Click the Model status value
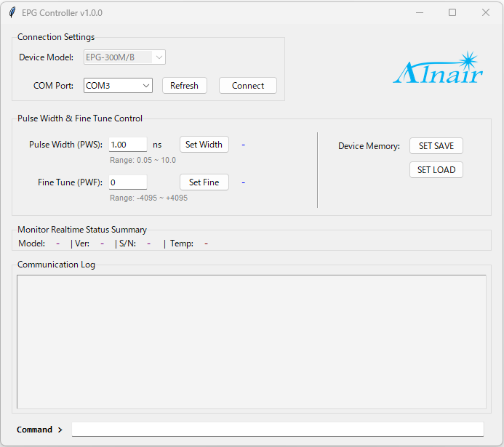Image resolution: width=504 pixels, height=447 pixels. point(58,244)
